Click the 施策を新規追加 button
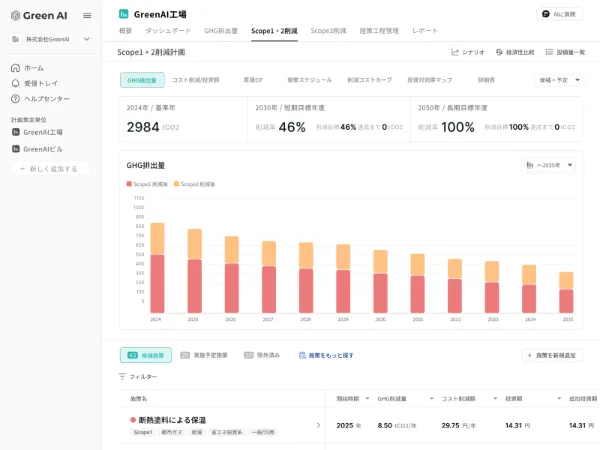The width and height of the screenshot is (600, 450). tap(552, 355)
